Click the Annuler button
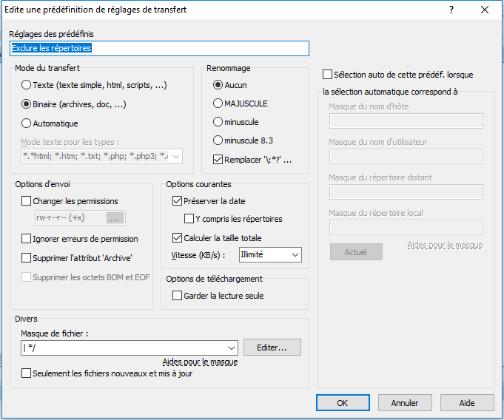Viewport: 504px width, 420px height. pos(405,403)
